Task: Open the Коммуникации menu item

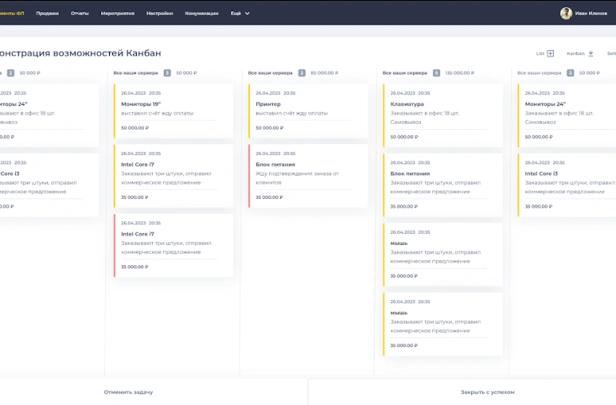Action: [x=202, y=13]
